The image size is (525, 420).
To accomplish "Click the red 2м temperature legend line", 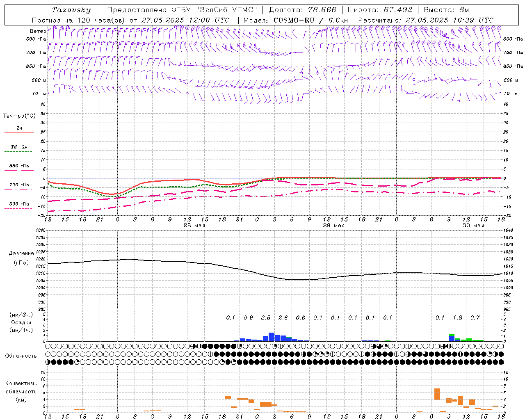I will click(19, 132).
